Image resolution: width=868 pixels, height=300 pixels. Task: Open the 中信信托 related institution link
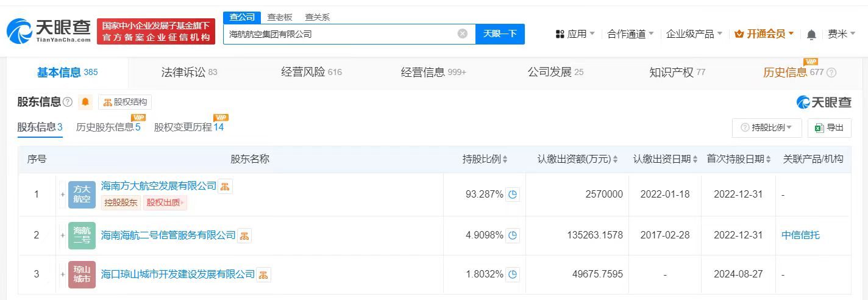[x=800, y=235]
